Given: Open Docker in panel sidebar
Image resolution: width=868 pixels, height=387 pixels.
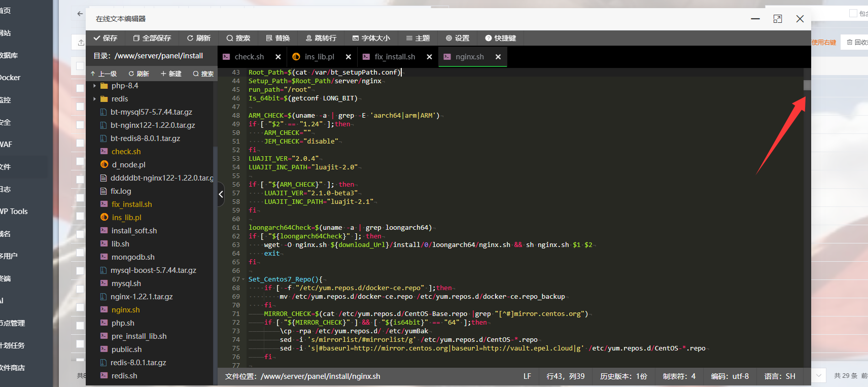Looking at the screenshot, I should (10, 78).
